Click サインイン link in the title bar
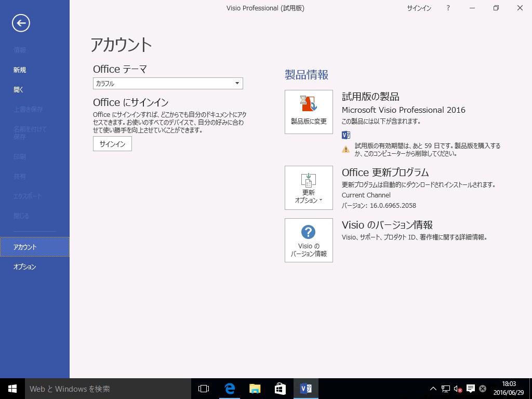This screenshot has height=399, width=532. [419, 8]
